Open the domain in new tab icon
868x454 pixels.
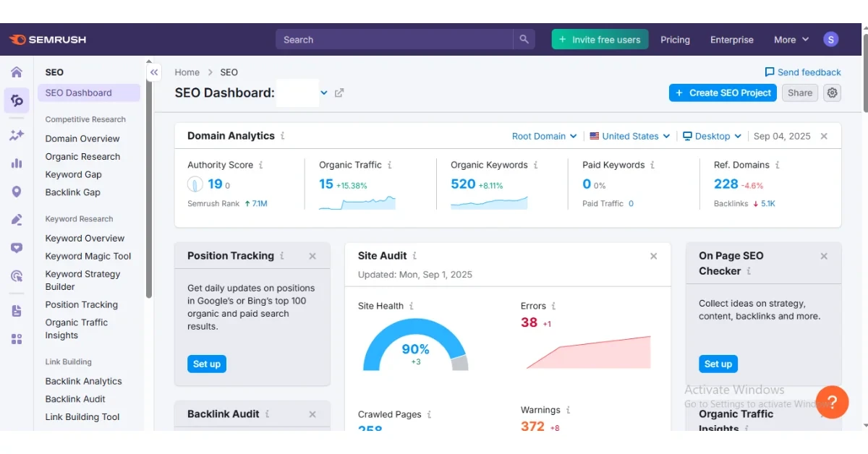339,93
